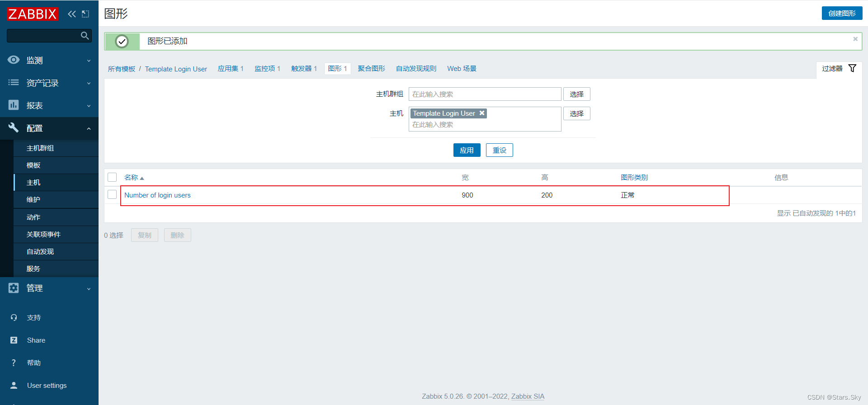
Task: Open 自动发现 in the sidebar
Action: [56, 251]
